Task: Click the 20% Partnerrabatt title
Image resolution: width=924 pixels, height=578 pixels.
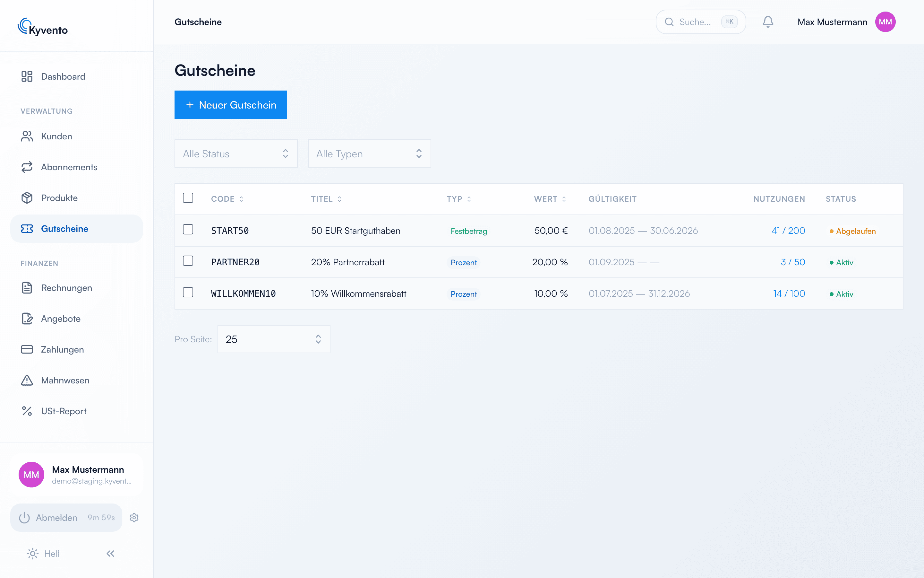Action: 347,262
